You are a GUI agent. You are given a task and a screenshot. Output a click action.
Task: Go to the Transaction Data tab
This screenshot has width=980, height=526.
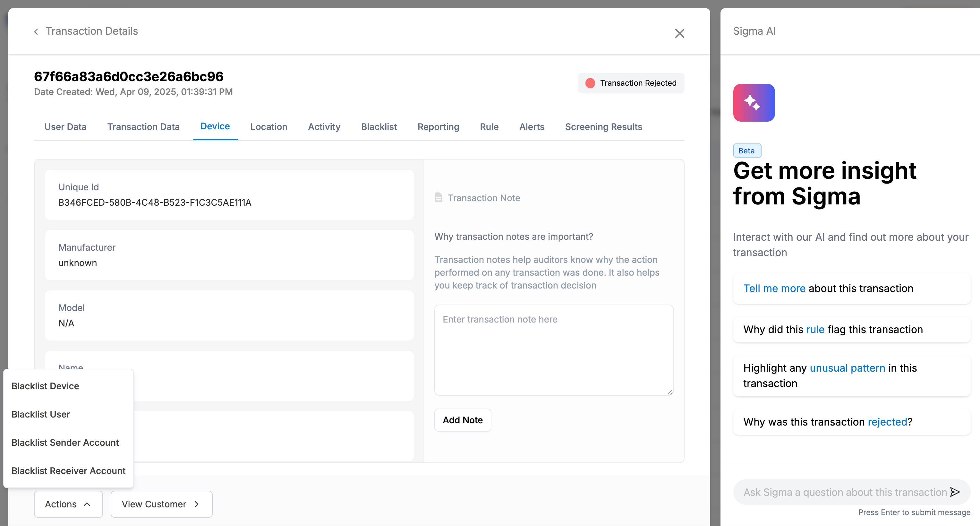tap(143, 127)
